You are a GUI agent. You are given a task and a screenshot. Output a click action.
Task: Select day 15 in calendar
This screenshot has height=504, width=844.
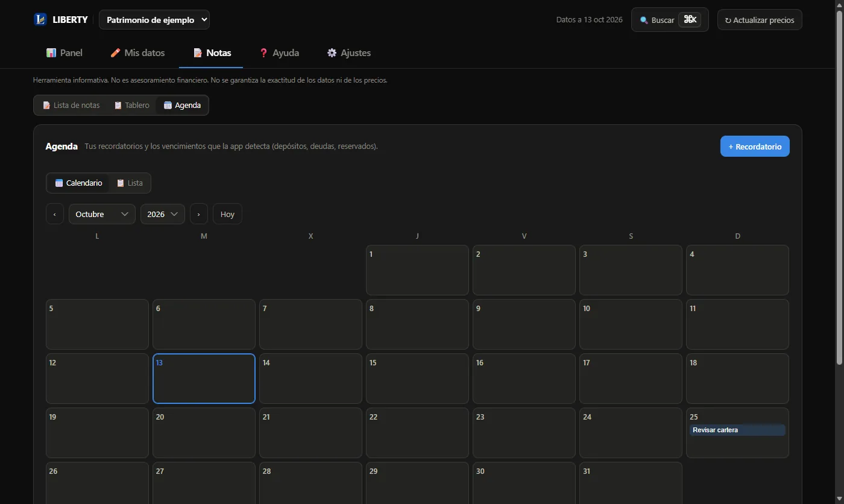coord(417,379)
